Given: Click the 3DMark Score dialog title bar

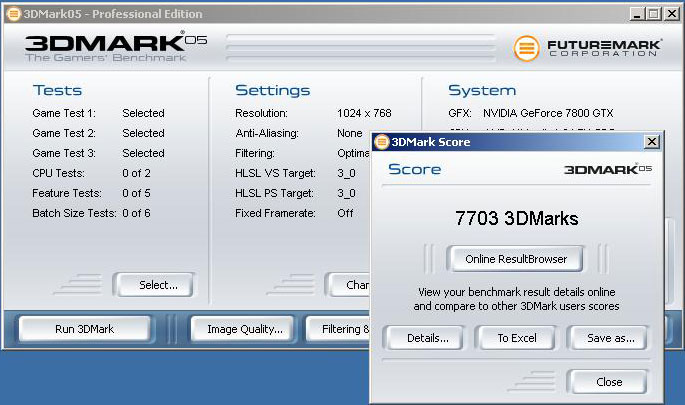Looking at the screenshot, I should point(517,142).
